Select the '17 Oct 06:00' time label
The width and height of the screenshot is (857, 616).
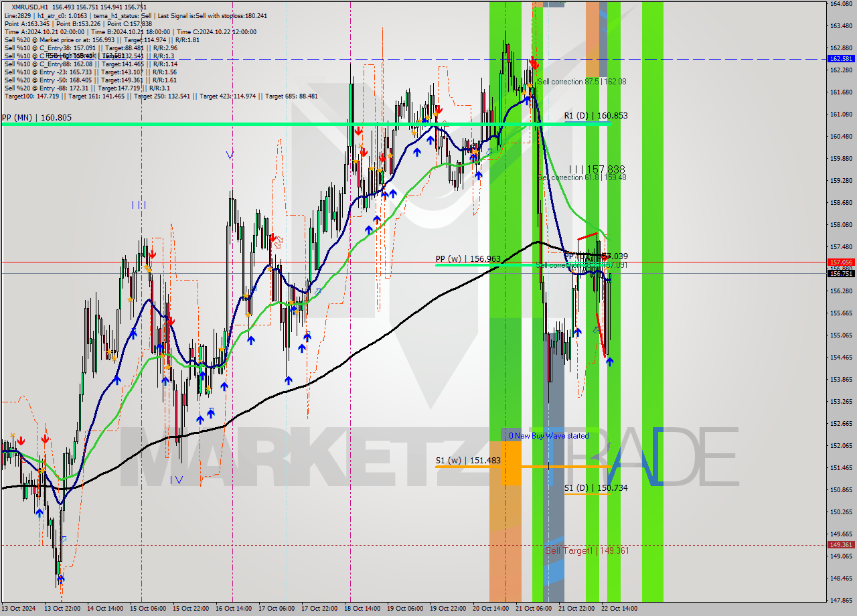(x=276, y=609)
